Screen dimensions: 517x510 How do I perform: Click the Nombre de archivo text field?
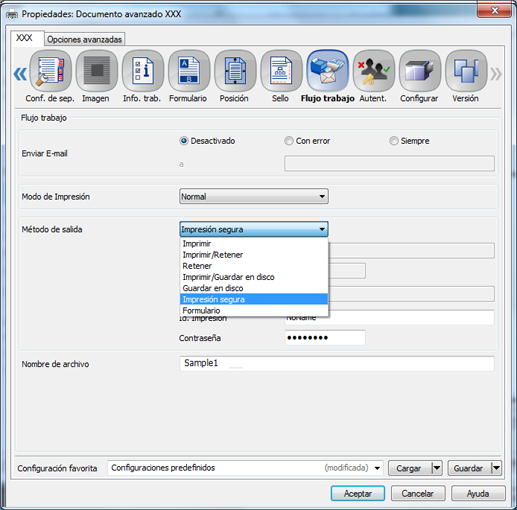pyautogui.click(x=337, y=363)
